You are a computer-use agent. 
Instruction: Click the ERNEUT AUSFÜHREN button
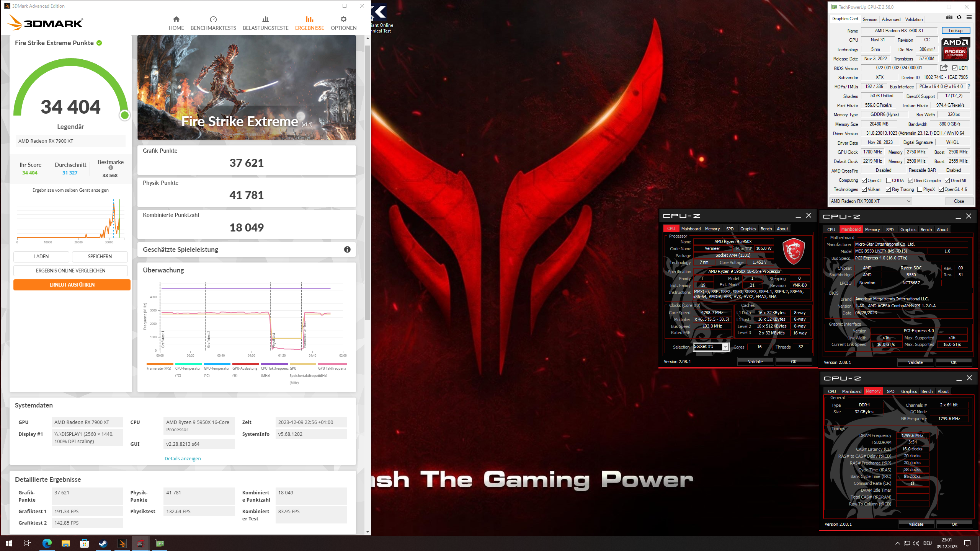(72, 285)
